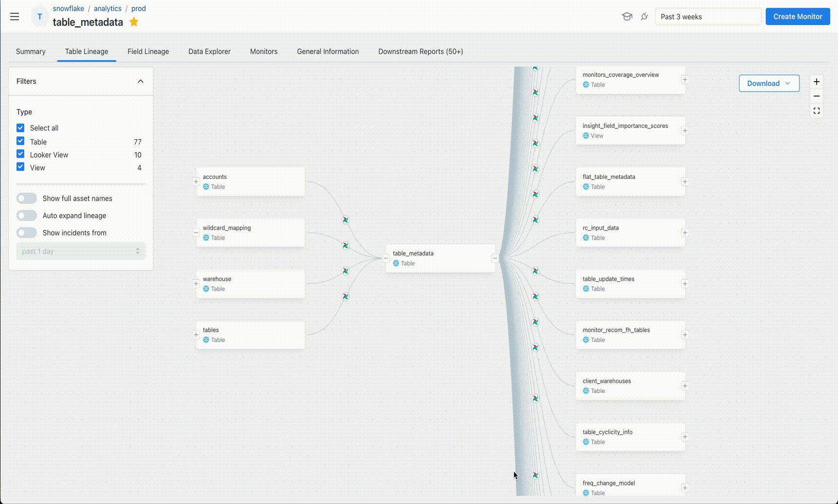Expand upstream of tables node
Image resolution: width=838 pixels, height=504 pixels.
pos(196,335)
